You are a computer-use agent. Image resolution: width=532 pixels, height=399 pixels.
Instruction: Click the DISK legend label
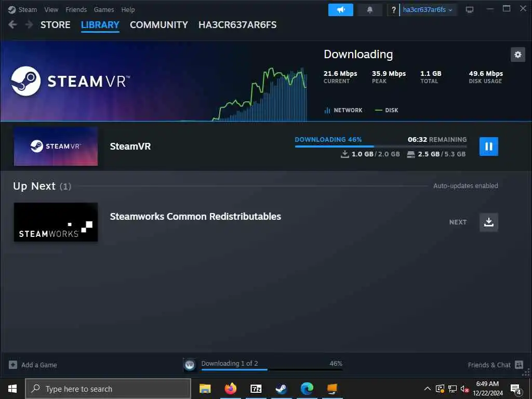(x=387, y=110)
